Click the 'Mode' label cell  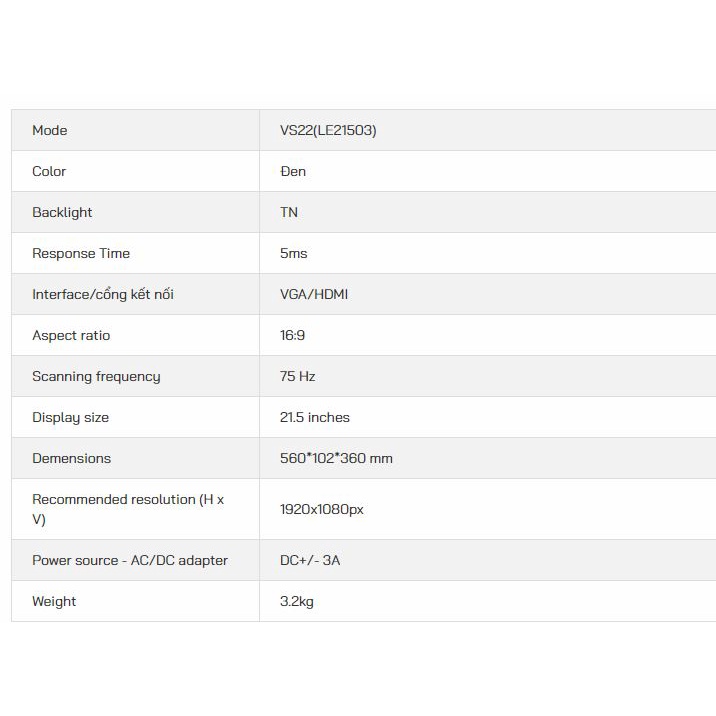click(x=50, y=130)
